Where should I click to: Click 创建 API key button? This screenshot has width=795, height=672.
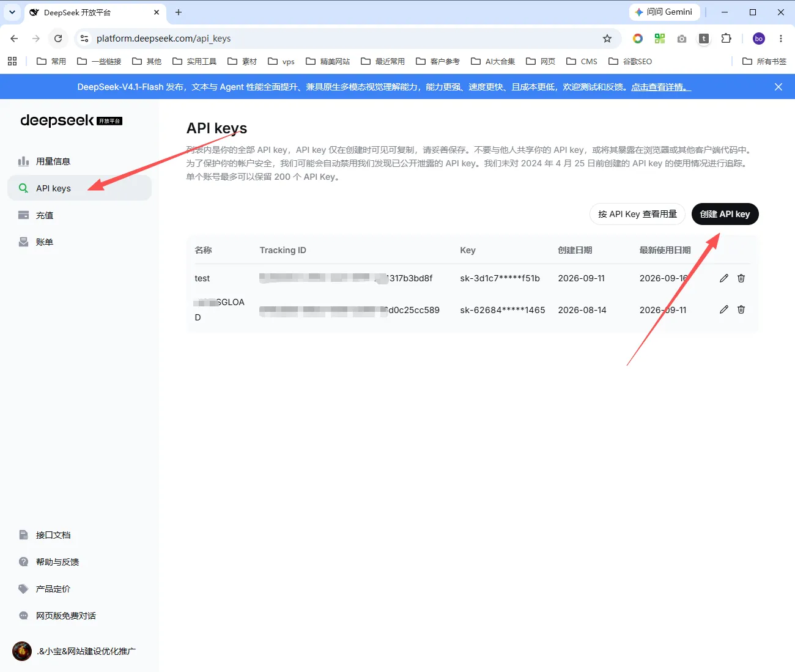tap(725, 214)
